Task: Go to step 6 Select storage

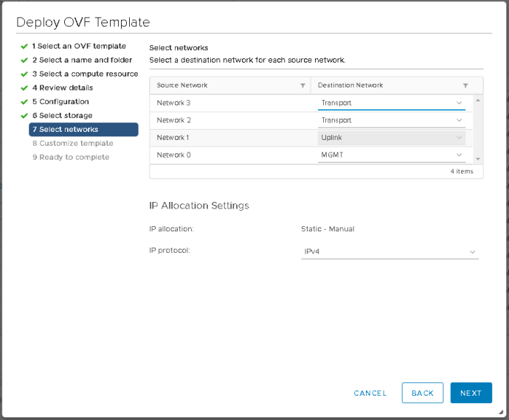Action: pos(62,116)
